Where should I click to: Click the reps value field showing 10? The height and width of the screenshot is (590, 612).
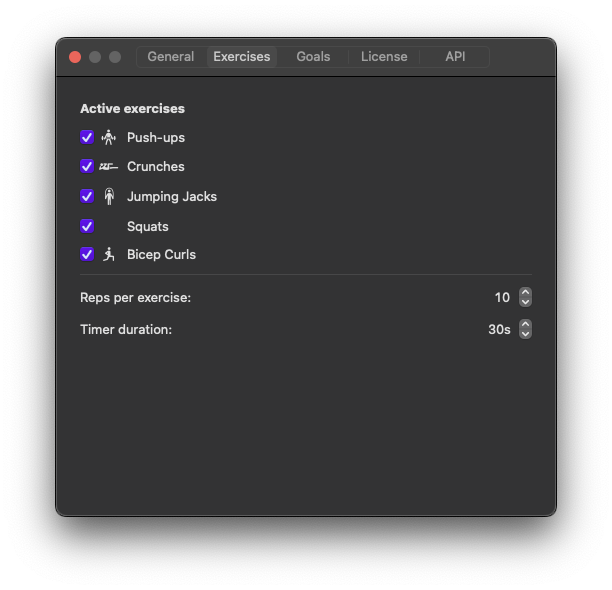click(502, 298)
